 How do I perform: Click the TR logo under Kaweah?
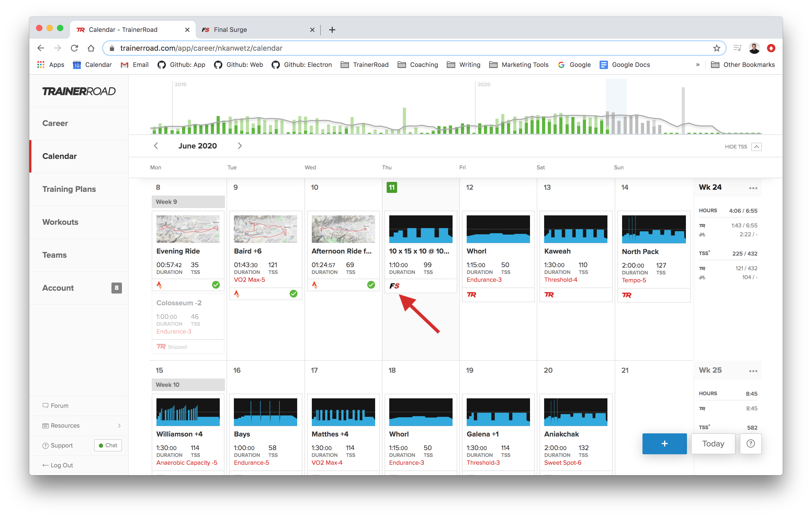(549, 295)
